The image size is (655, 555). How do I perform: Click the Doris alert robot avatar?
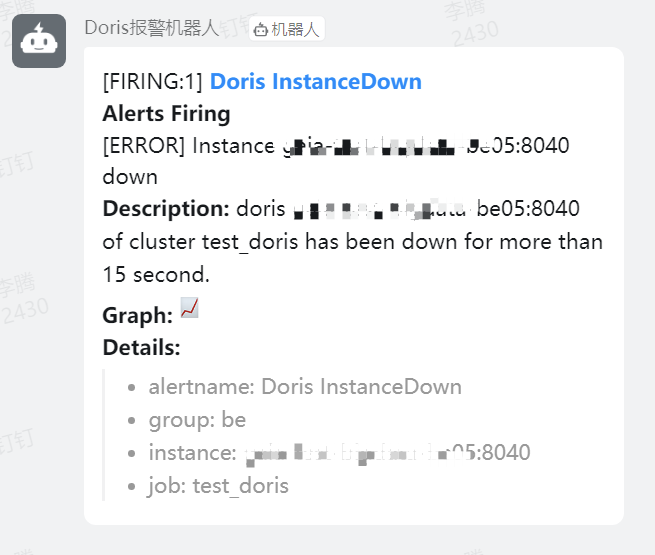point(39,41)
